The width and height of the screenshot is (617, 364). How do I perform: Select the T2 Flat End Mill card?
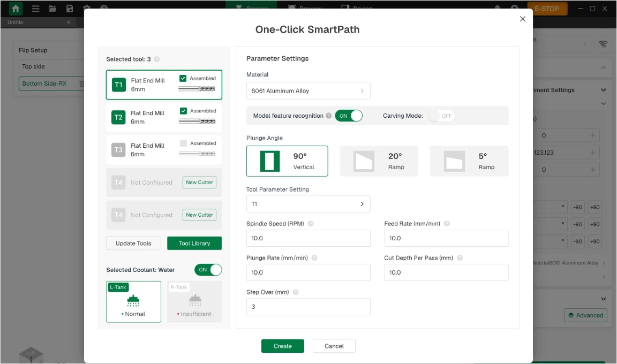click(x=164, y=117)
